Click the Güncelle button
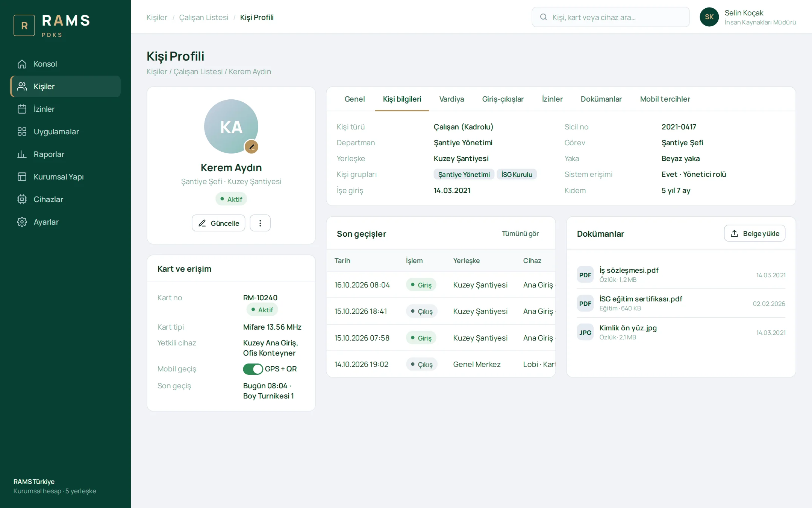The width and height of the screenshot is (812, 508). [x=218, y=223]
